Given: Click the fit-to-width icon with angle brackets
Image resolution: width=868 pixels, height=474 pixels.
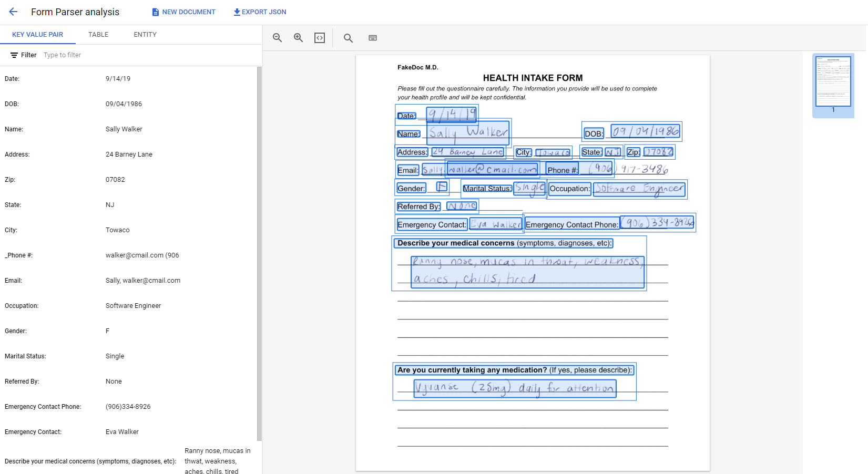Looking at the screenshot, I should point(320,38).
